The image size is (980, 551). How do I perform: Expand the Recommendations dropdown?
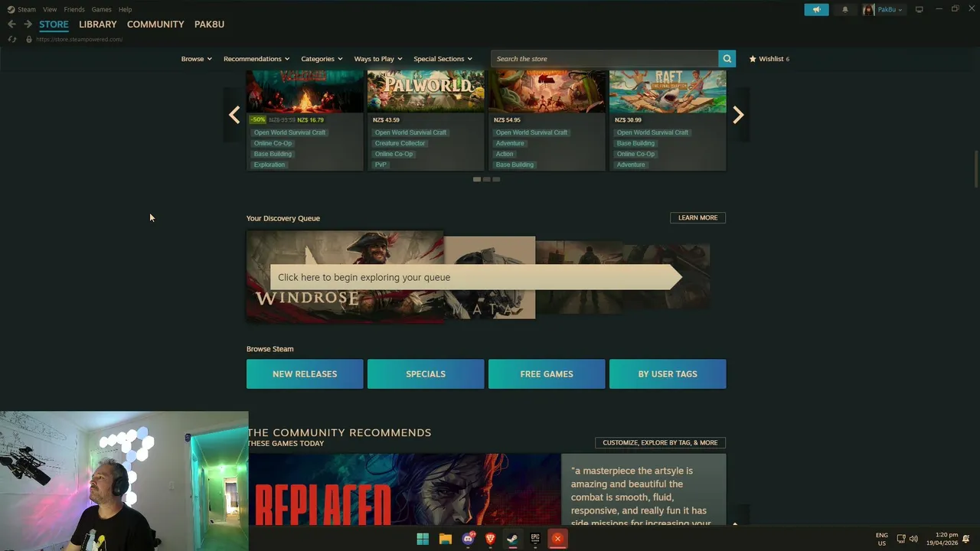(x=256, y=59)
